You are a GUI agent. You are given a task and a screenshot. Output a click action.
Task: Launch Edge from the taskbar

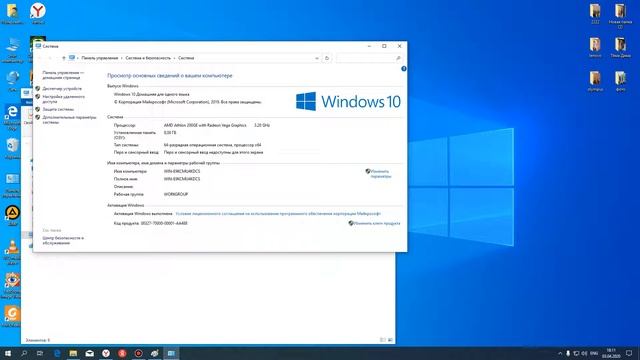(x=57, y=353)
